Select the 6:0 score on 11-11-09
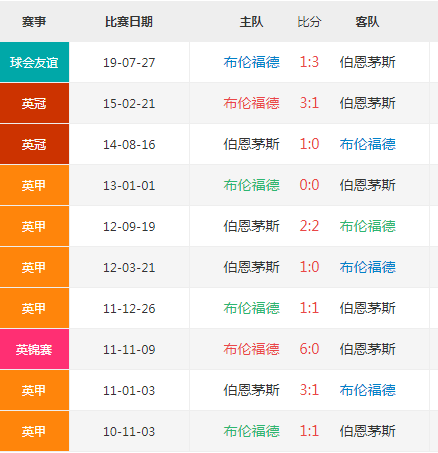 pos(309,349)
